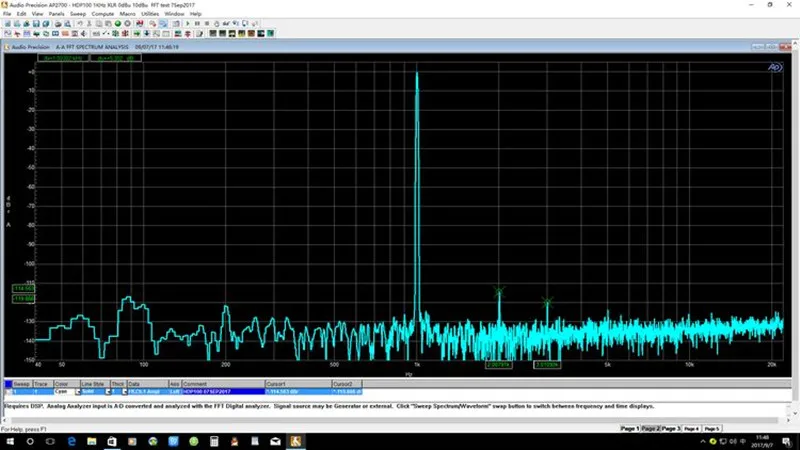Click the blue down-arrow toolbar icon

146,33
